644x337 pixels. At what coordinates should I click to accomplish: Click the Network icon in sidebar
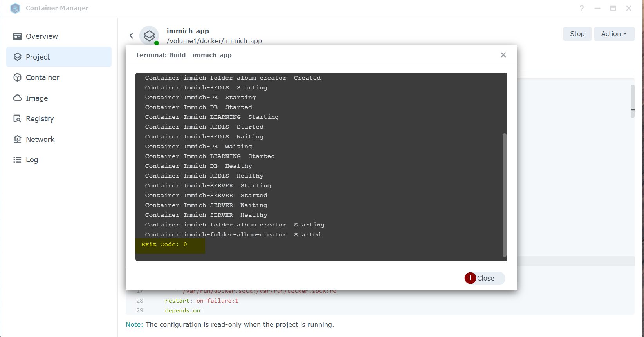point(17,139)
